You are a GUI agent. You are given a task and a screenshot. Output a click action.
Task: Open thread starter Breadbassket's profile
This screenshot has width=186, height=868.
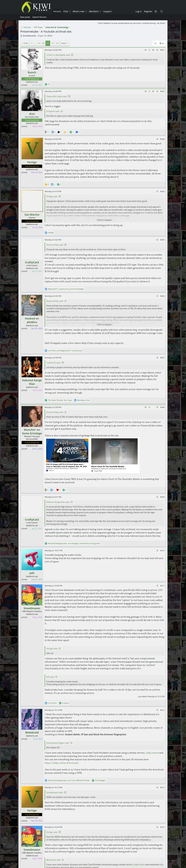click(x=29, y=36)
